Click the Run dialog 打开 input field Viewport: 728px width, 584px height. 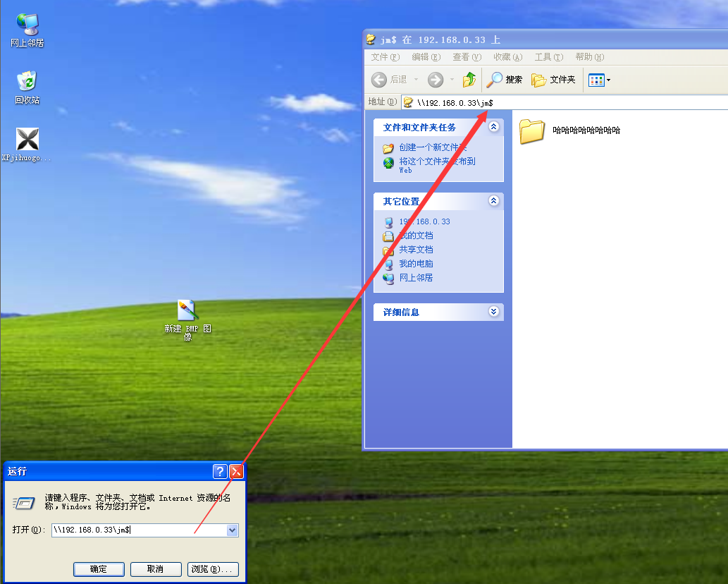click(140, 530)
